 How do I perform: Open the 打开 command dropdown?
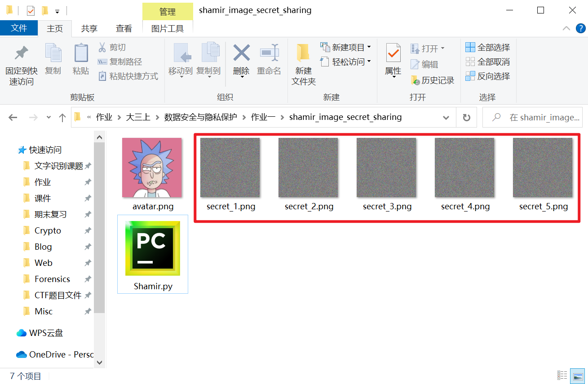click(442, 47)
